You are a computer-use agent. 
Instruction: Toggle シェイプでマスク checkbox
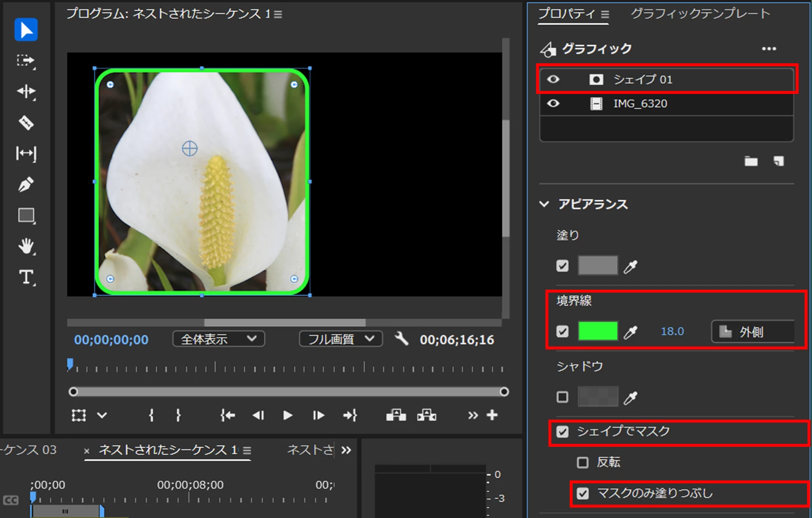[562, 432]
